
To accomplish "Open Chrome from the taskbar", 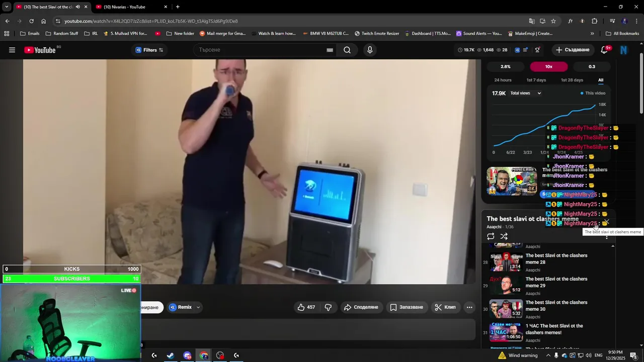I will pos(204,355).
